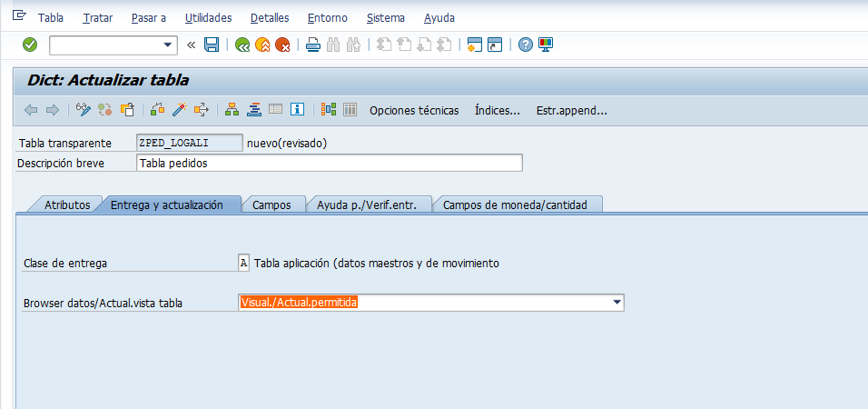
Task: Click the right arrow navigation icon
Action: (52, 110)
